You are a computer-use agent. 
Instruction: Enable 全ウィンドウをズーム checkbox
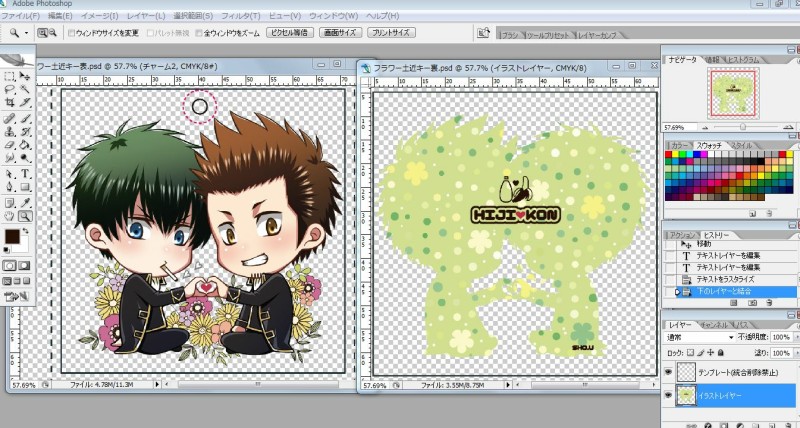pyautogui.click(x=199, y=33)
